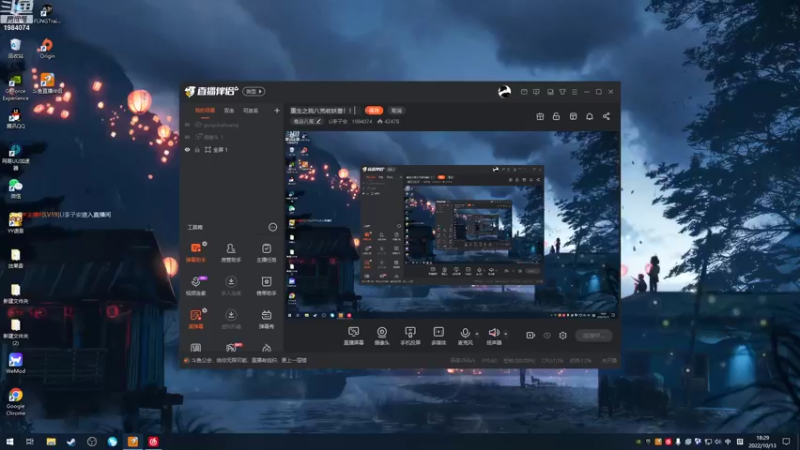The height and width of the screenshot is (450, 800).
Task: Click the orange save button beside the title
Action: point(374,110)
